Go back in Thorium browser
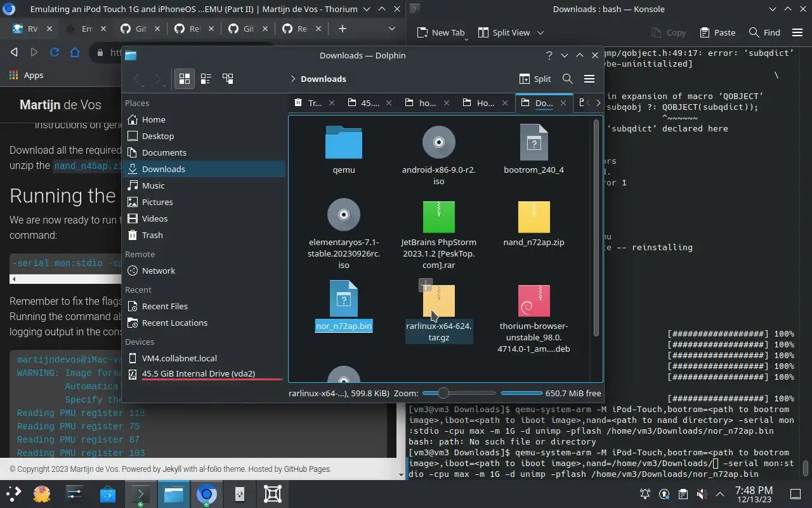Screen dimensions: 812x508 [14, 53]
